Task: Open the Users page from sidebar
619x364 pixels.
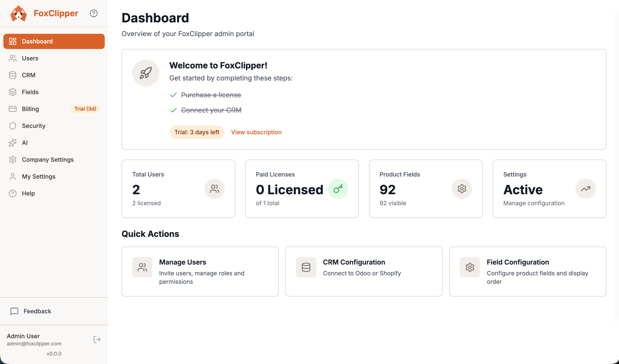Action: (30, 58)
